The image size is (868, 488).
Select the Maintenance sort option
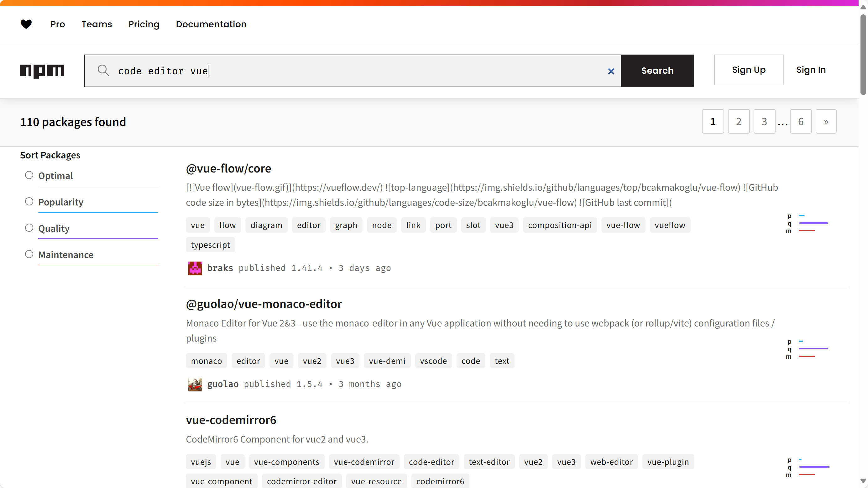pyautogui.click(x=29, y=254)
